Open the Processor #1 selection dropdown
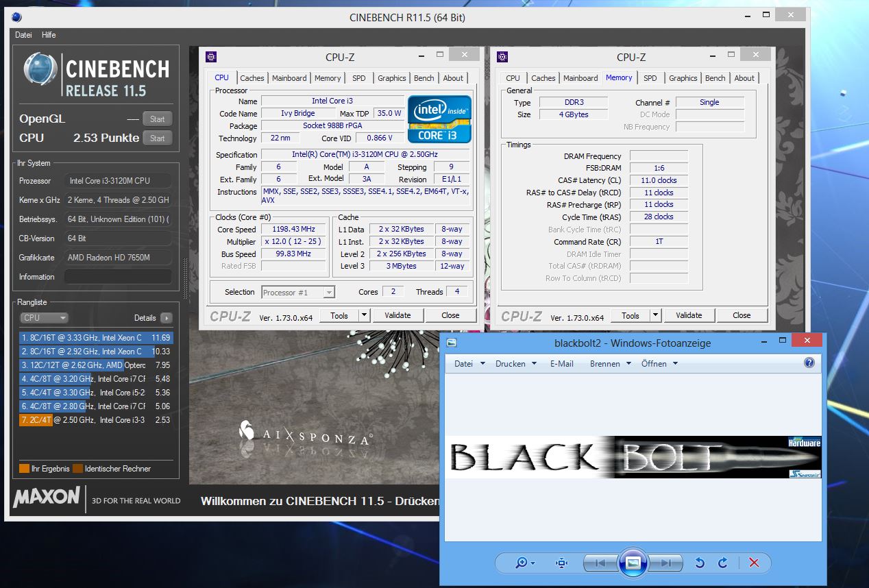 point(298,292)
